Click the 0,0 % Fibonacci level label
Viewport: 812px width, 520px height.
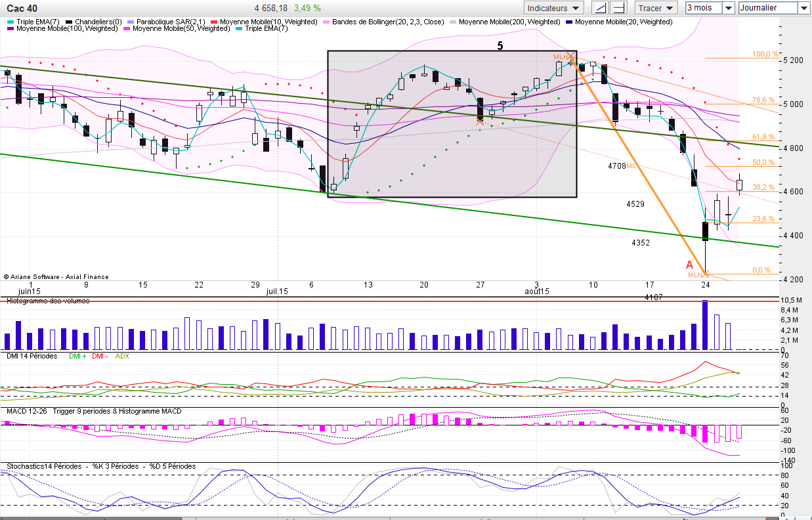point(762,270)
